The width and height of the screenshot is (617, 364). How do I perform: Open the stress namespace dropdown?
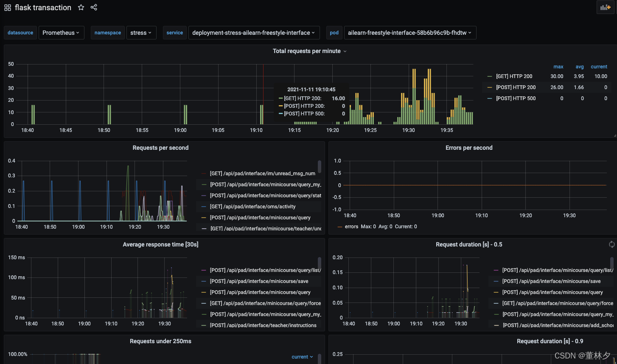pyautogui.click(x=141, y=33)
